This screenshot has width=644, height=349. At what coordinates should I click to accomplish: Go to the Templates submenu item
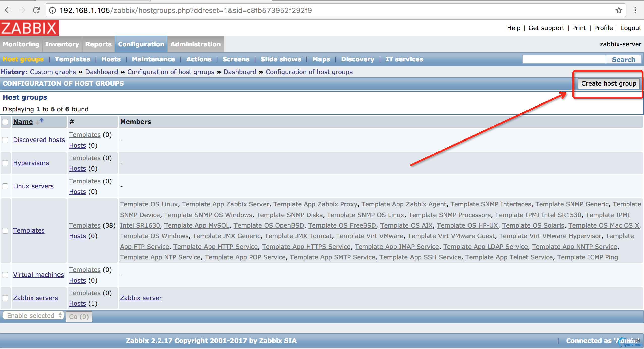tap(73, 59)
